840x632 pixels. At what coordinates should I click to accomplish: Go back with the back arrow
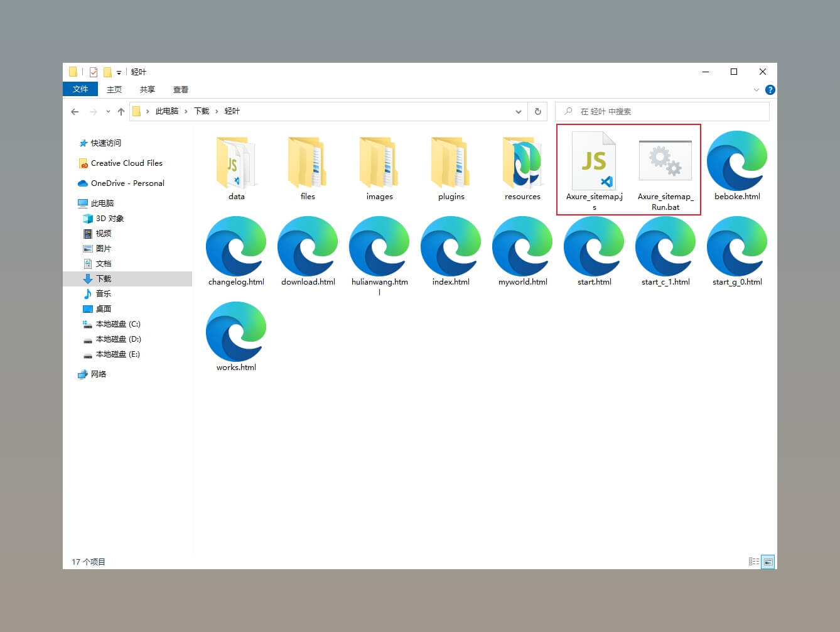click(x=75, y=112)
